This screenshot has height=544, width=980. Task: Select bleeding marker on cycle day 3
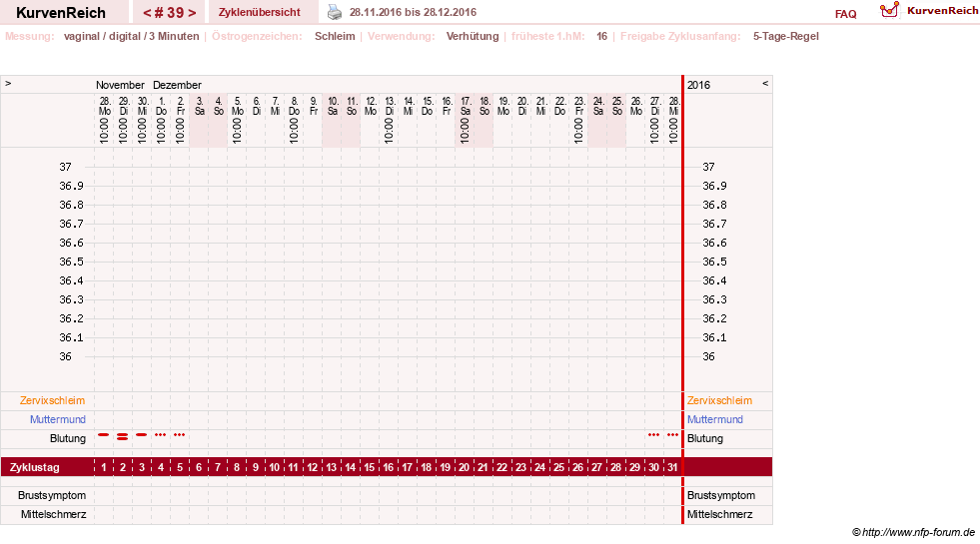point(142,434)
